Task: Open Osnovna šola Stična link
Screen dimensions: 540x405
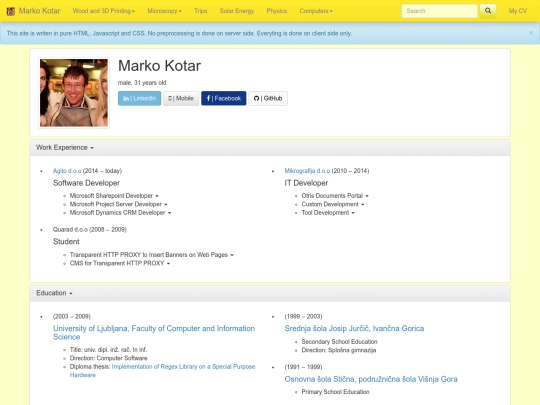Action: [371, 379]
